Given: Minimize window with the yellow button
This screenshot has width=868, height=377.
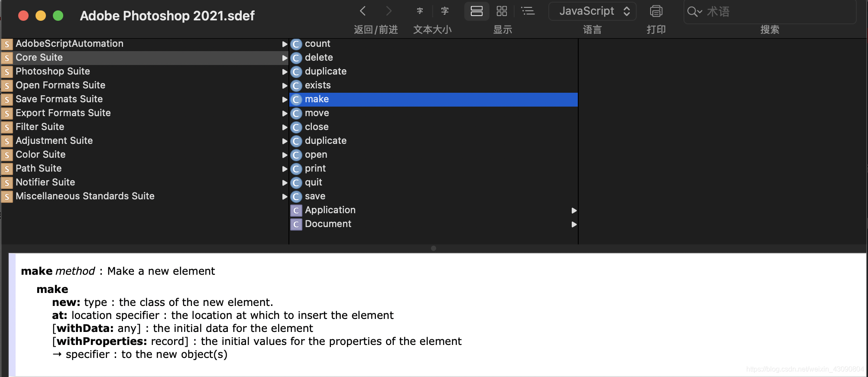Looking at the screenshot, I should point(41,16).
